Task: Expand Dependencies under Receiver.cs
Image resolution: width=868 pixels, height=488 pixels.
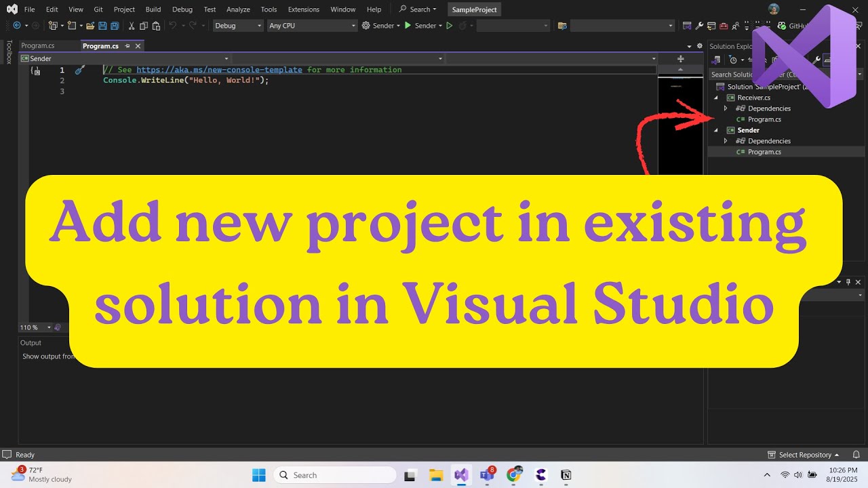Action: click(x=726, y=108)
